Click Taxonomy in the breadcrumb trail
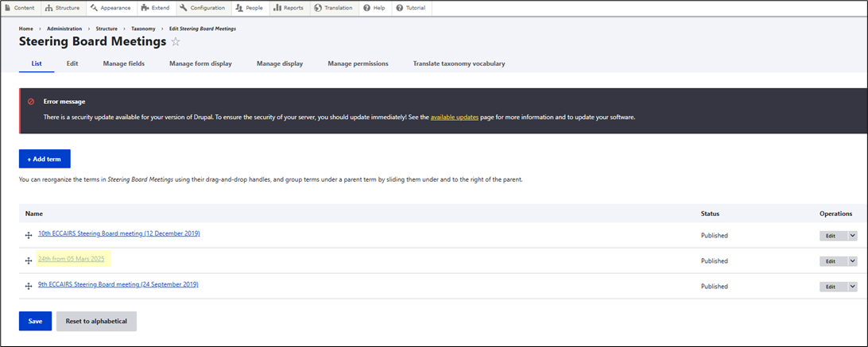Screen dimensions: 868x347 pyautogui.click(x=143, y=29)
